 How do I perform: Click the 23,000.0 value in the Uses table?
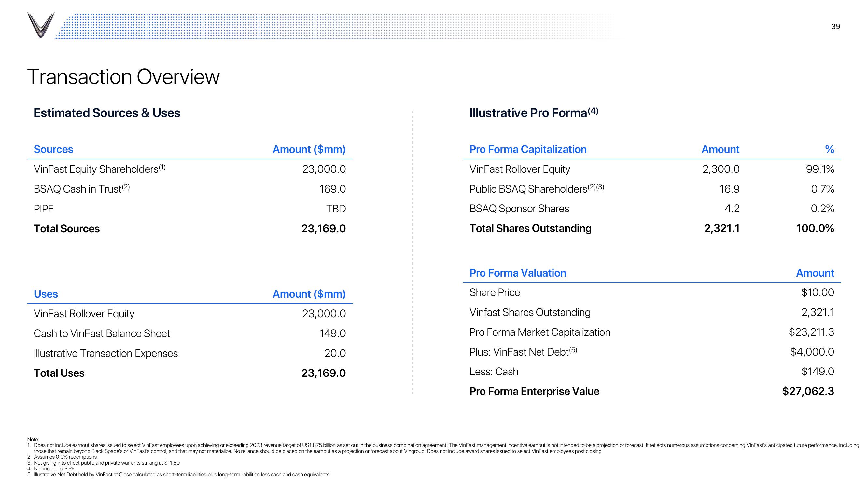[324, 314]
